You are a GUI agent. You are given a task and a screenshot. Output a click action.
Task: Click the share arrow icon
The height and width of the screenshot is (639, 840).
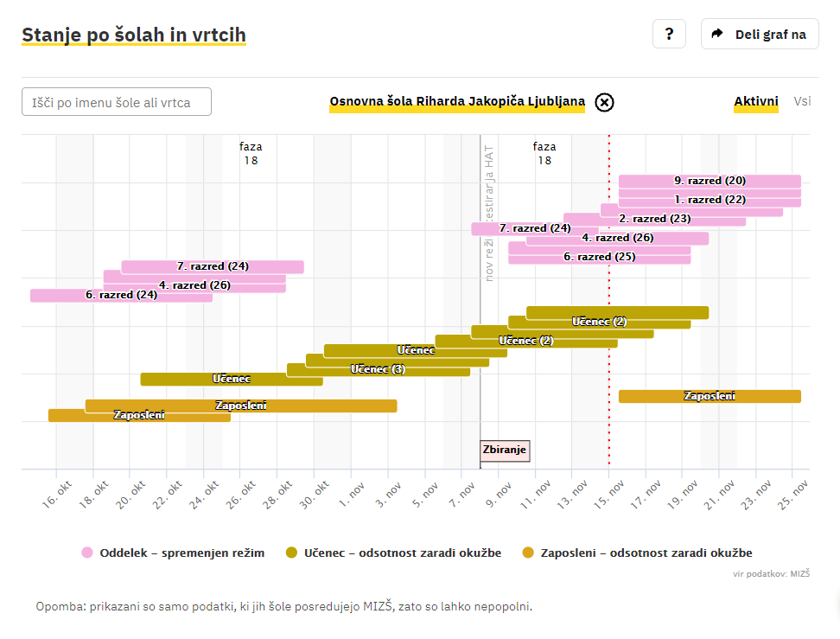716,35
